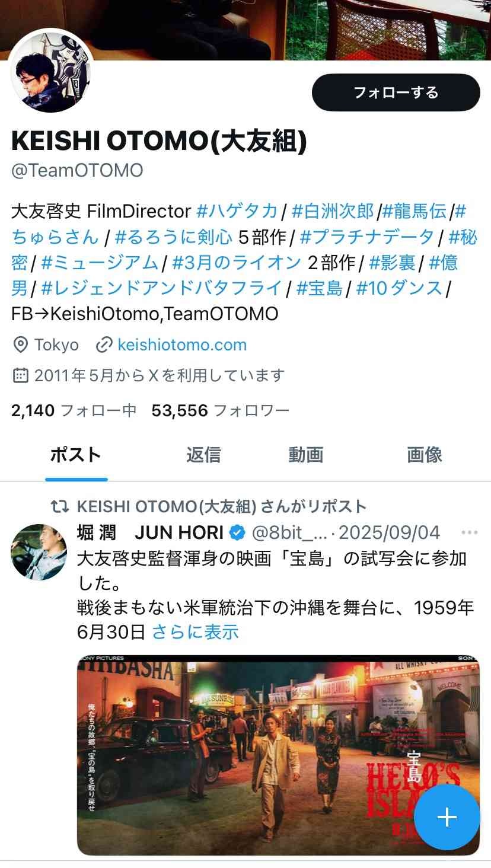Open the 宝島 movie poster image

[278, 755]
